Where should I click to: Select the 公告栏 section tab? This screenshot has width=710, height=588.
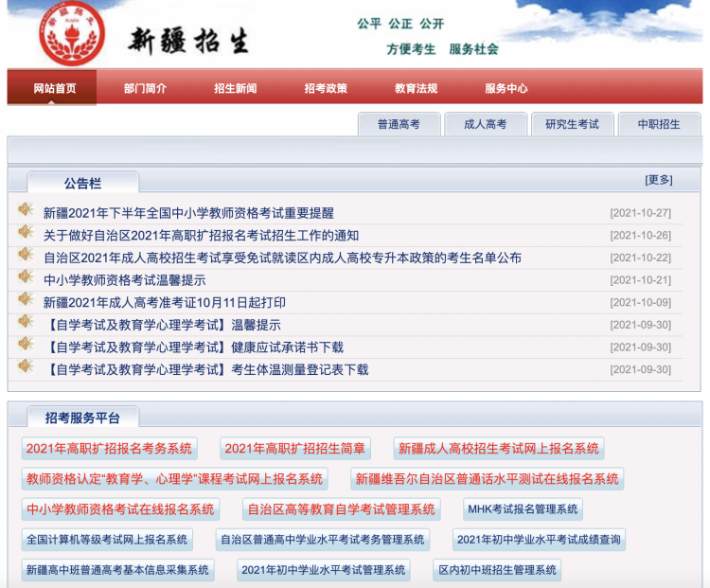click(x=83, y=183)
